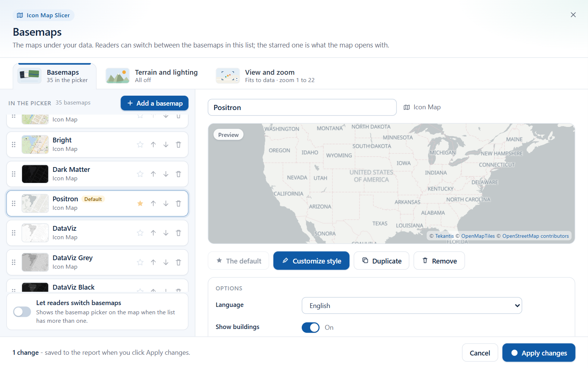The image size is (588, 368).
Task: Grab the Bright row drag handle
Action: (x=14, y=145)
